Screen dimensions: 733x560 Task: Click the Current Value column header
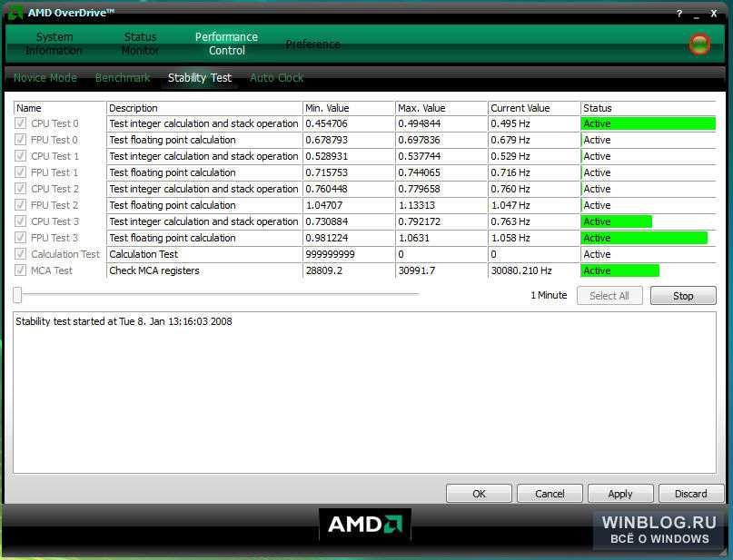pos(534,108)
